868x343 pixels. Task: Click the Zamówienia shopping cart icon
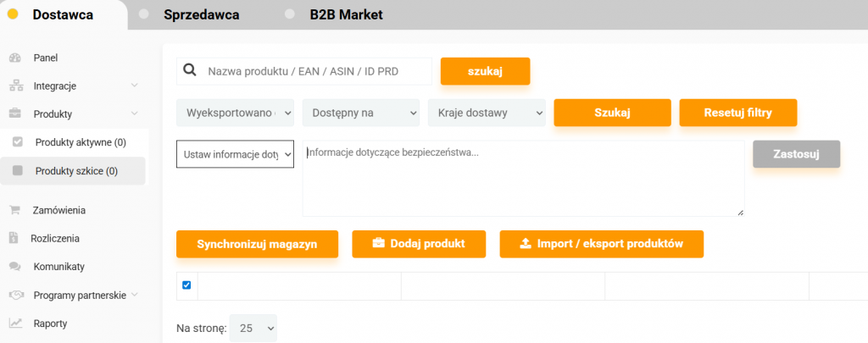click(x=15, y=210)
